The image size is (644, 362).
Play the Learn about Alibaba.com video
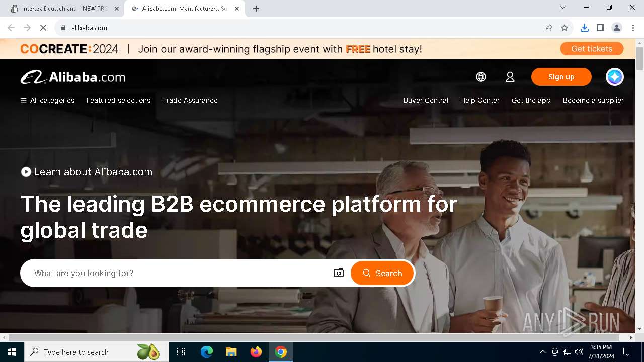point(26,172)
